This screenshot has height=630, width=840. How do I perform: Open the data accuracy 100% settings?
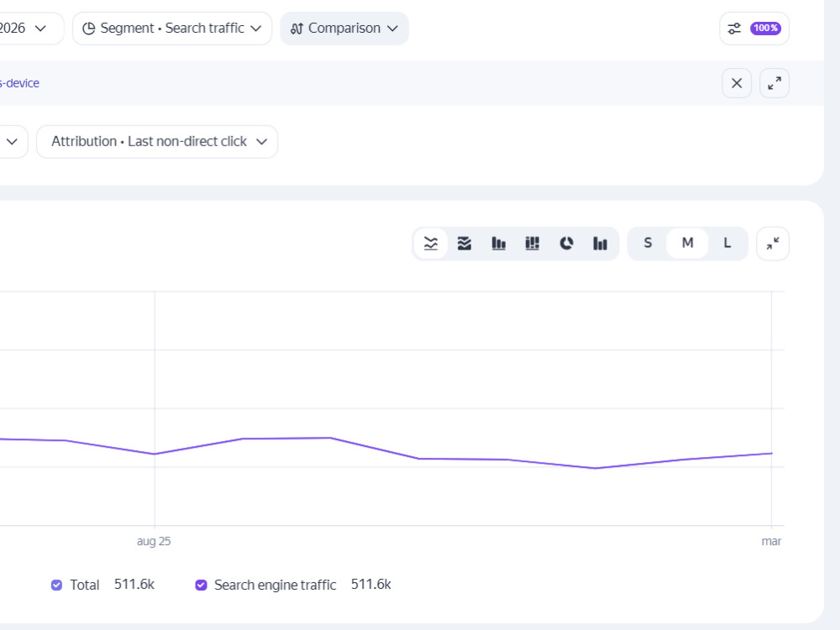(x=753, y=29)
